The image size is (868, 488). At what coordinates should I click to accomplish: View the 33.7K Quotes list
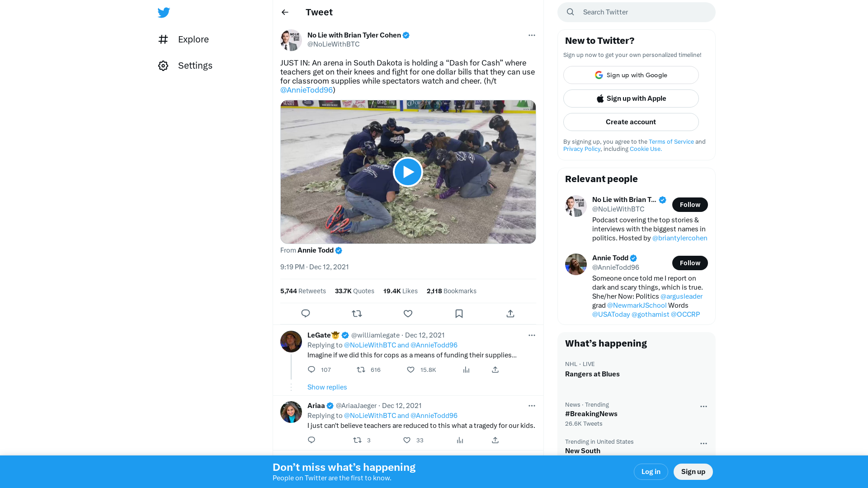354,291
